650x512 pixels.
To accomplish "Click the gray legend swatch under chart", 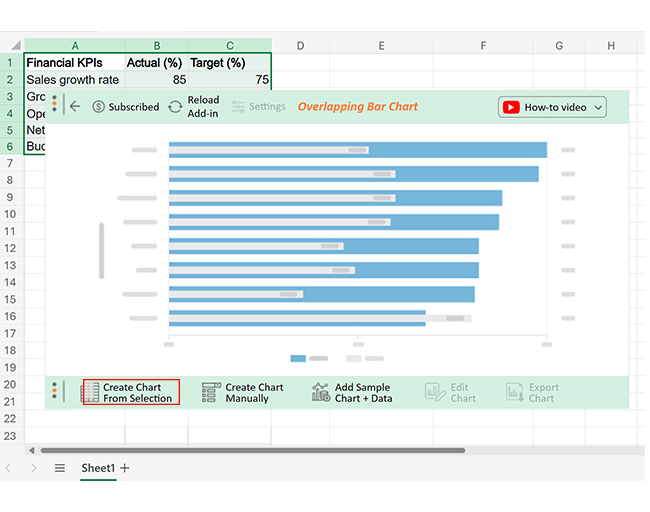I will [x=354, y=358].
